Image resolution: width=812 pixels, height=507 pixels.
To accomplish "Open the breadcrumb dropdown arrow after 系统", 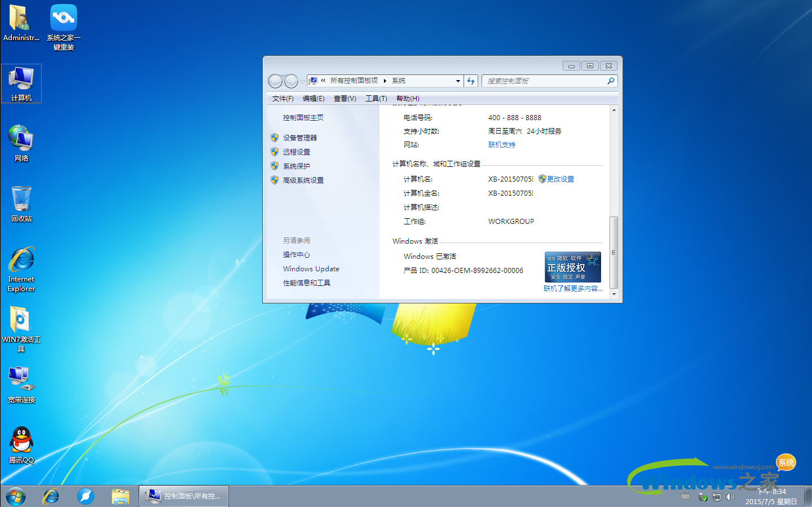I will coord(458,81).
